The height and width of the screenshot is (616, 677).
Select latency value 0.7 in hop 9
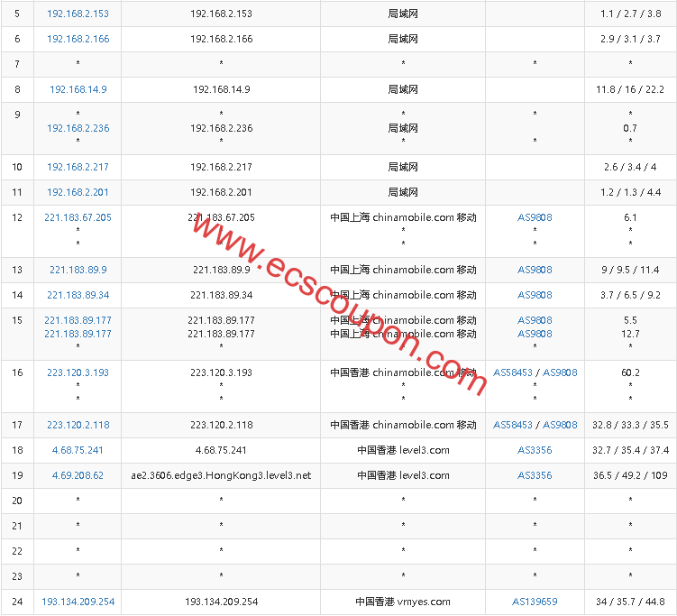(630, 128)
